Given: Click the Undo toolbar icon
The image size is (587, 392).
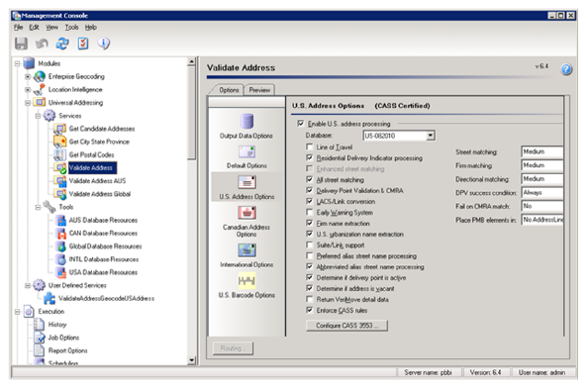Looking at the screenshot, I should click(x=42, y=44).
